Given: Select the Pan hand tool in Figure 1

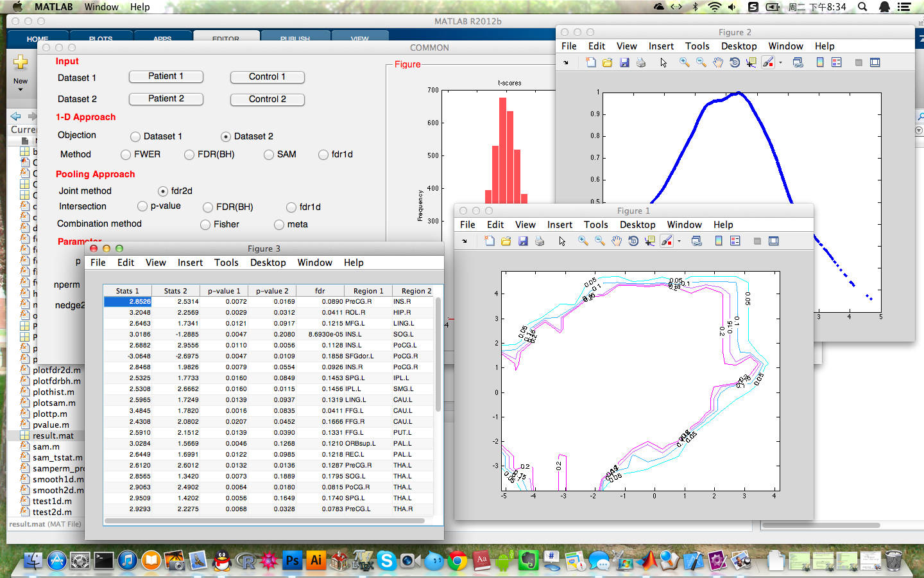Looking at the screenshot, I should pos(617,241).
